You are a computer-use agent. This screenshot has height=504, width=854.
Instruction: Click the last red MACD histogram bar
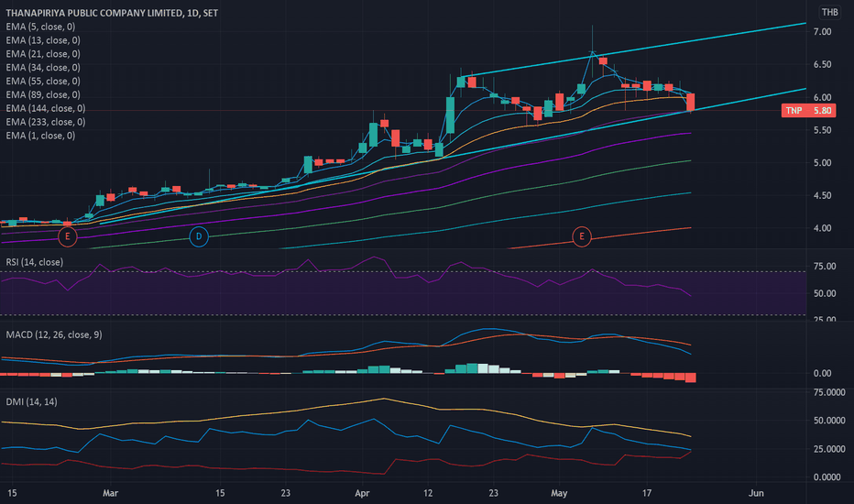(x=691, y=378)
